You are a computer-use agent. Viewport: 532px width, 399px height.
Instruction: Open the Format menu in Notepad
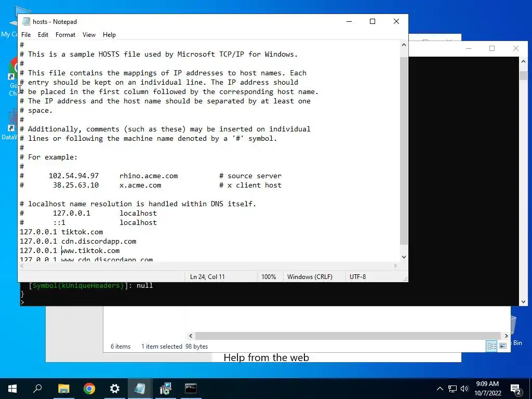pyautogui.click(x=65, y=35)
